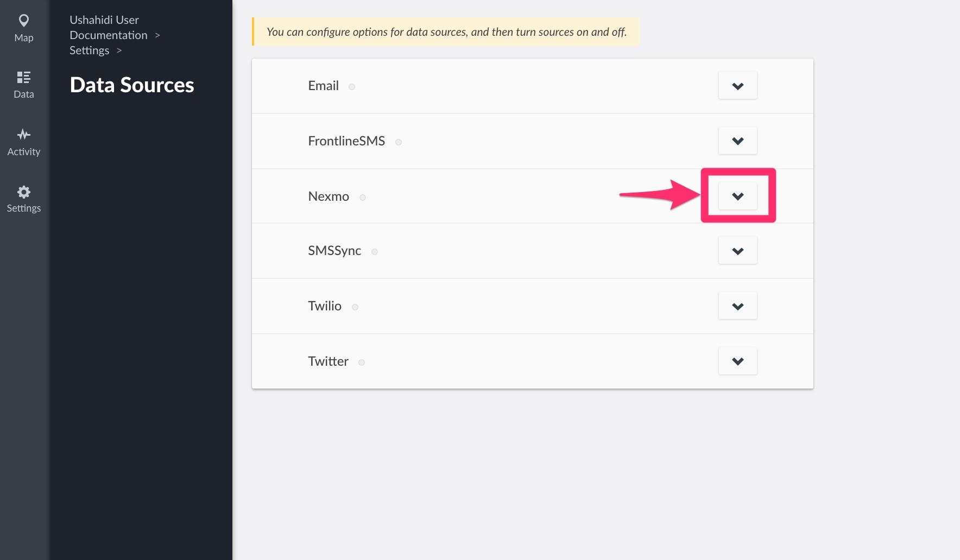
Task: Click the Map pin icon
Action: pos(24,21)
